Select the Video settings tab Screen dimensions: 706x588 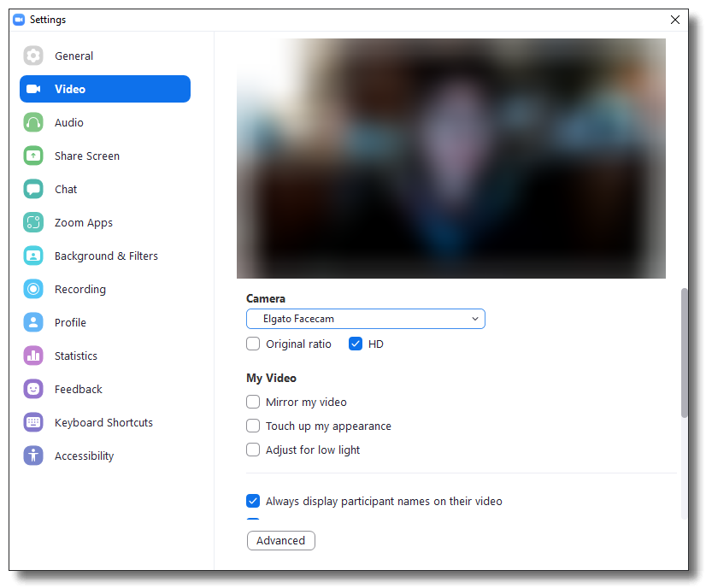(105, 89)
